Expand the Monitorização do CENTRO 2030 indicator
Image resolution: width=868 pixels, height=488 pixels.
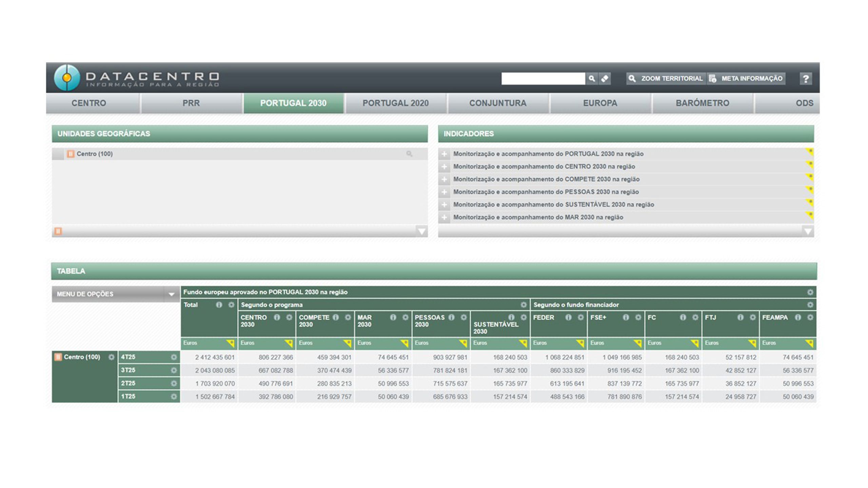[444, 167]
